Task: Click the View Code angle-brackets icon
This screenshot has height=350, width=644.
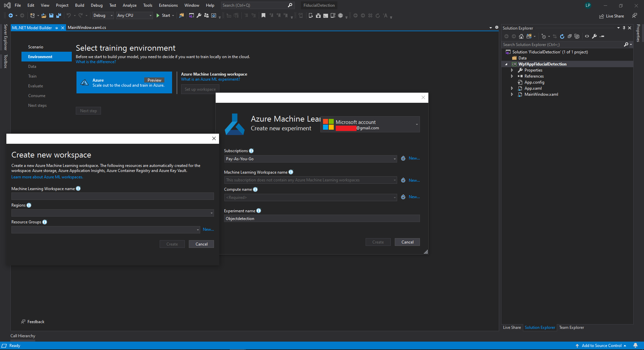Action: 587,36
